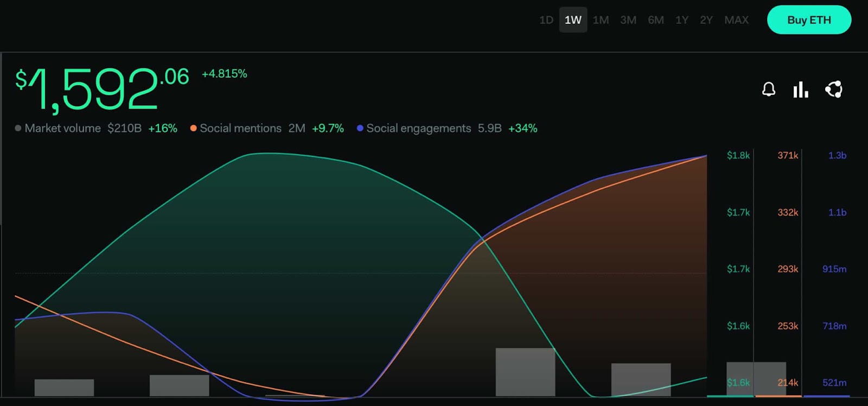The image size is (868, 406).
Task: Toggle the orange Social mentions legend dot
Action: click(x=193, y=128)
